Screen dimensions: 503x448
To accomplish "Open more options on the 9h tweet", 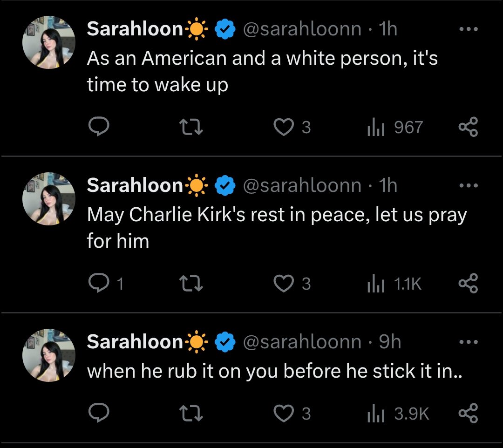I will coord(469,342).
